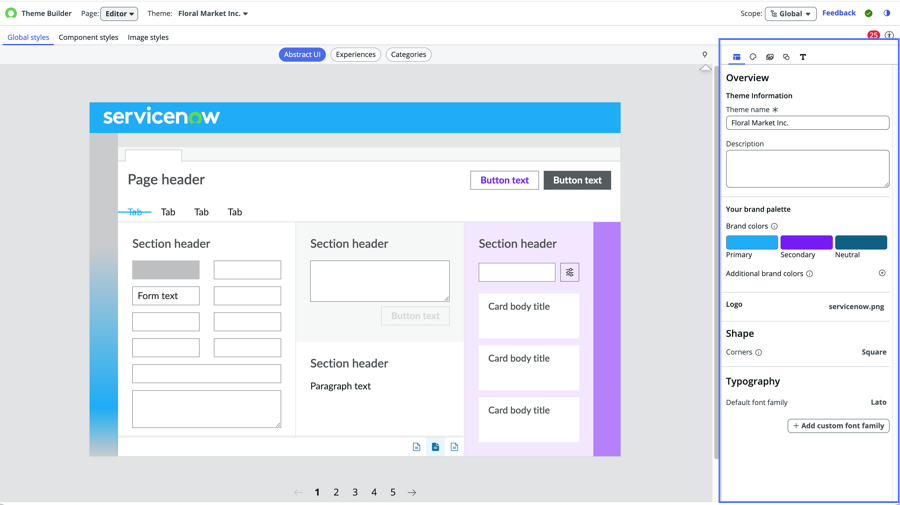Go to preview page 3
900x505 pixels.
(x=355, y=492)
